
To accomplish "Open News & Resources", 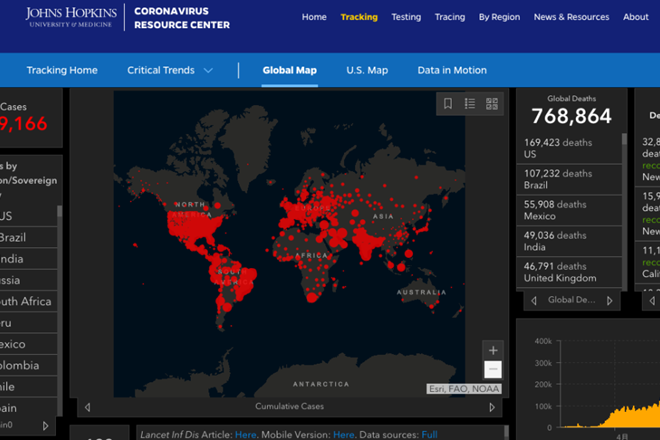I will pyautogui.click(x=571, y=17).
